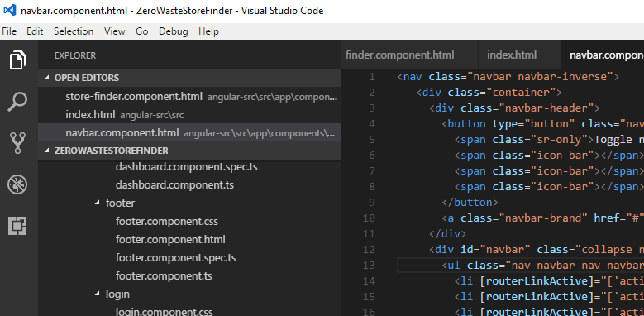Select the navbar.component.html editor tab
The width and height of the screenshot is (644, 316).
tap(603, 55)
